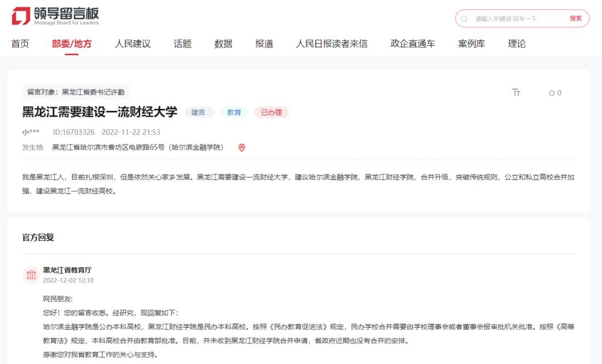Click the 教育 topic tag
This screenshot has width=602, height=364.
click(234, 112)
